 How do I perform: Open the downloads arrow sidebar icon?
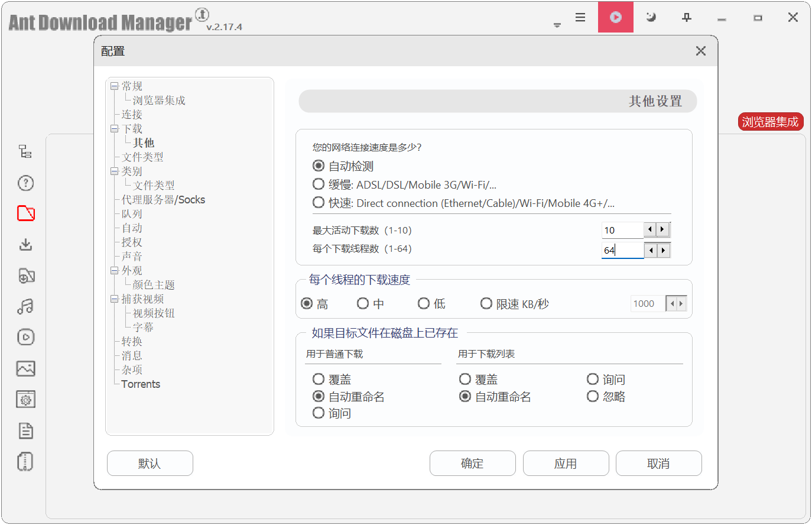25,244
